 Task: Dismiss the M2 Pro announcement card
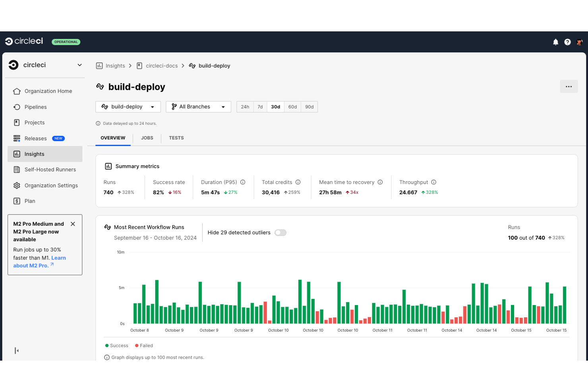73,224
